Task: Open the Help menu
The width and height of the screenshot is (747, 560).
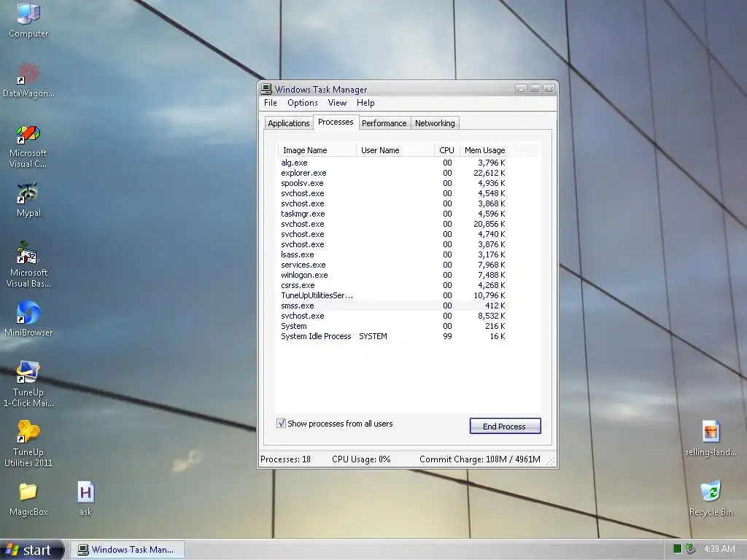Action: tap(365, 103)
